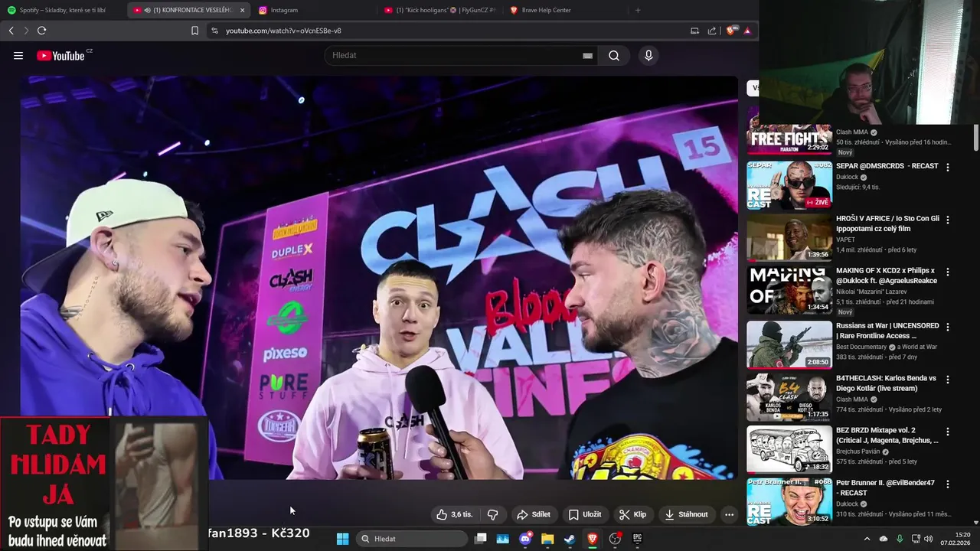Open volume control in system tray
The width and height of the screenshot is (980, 551).
point(929,539)
